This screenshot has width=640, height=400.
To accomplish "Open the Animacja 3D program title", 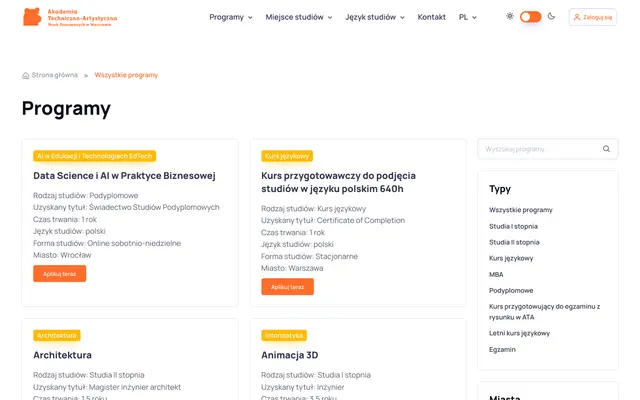I will [289, 355].
